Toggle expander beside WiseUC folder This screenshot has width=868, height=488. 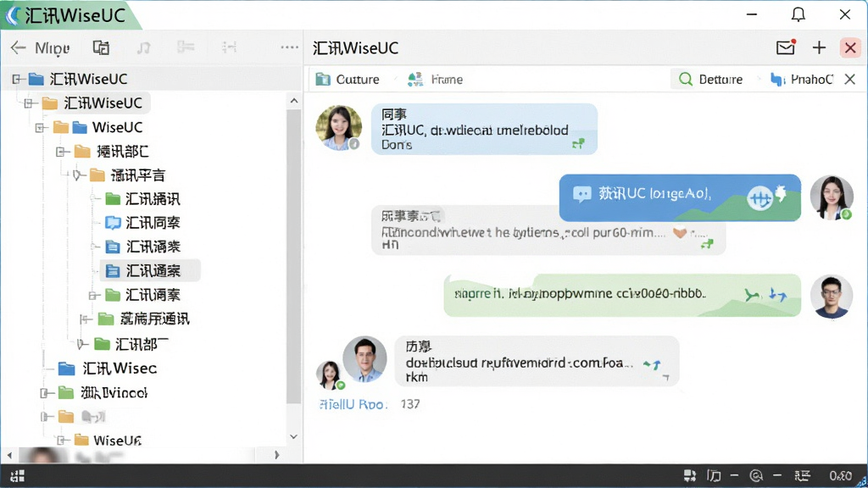pyautogui.click(x=41, y=127)
